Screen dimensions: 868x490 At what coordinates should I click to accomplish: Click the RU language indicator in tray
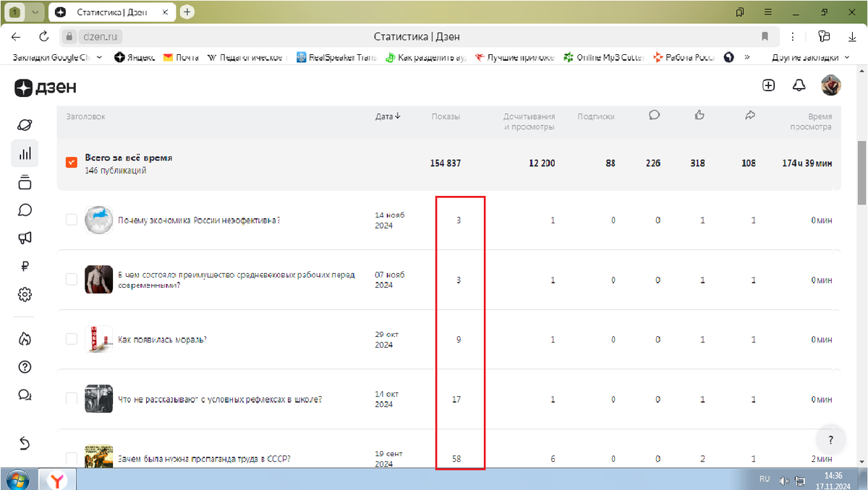[x=765, y=479]
